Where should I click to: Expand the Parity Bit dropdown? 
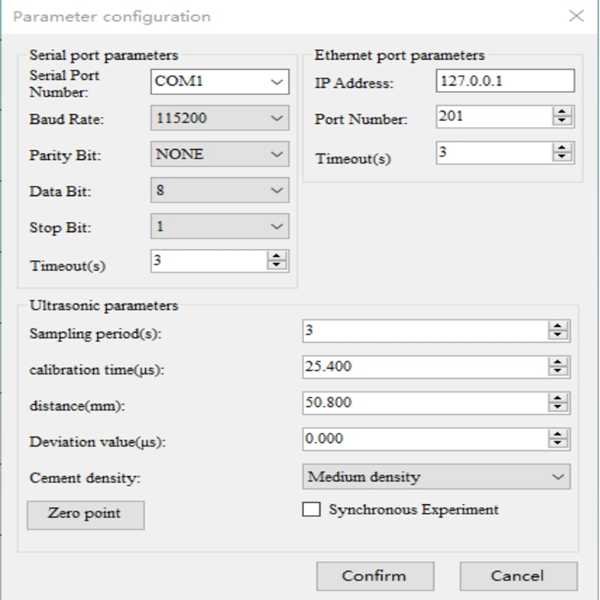point(277,154)
